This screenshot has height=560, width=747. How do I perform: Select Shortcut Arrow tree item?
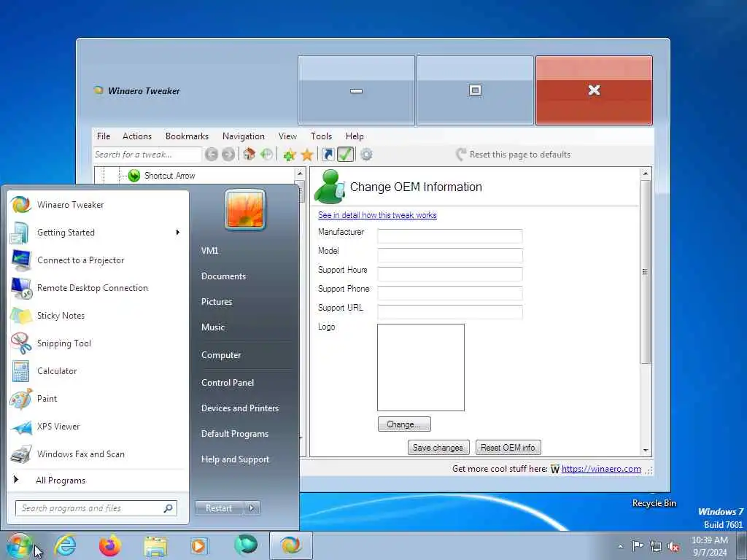pyautogui.click(x=169, y=176)
